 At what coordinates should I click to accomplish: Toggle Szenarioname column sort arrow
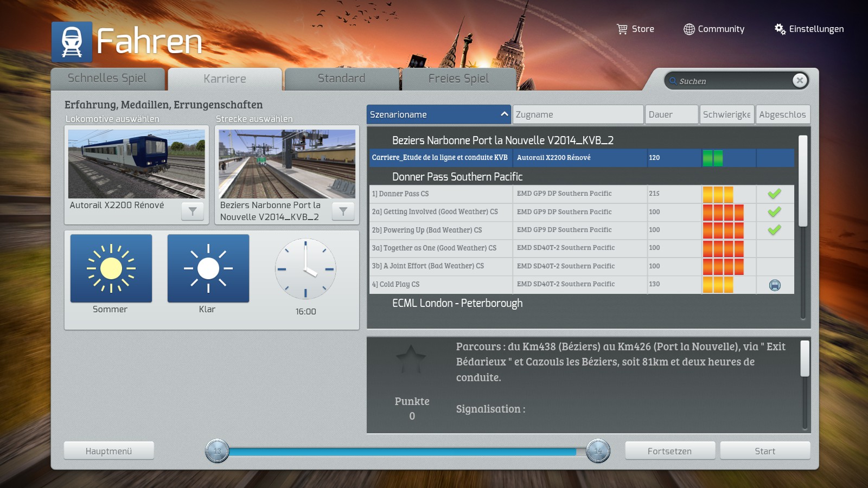tap(504, 114)
